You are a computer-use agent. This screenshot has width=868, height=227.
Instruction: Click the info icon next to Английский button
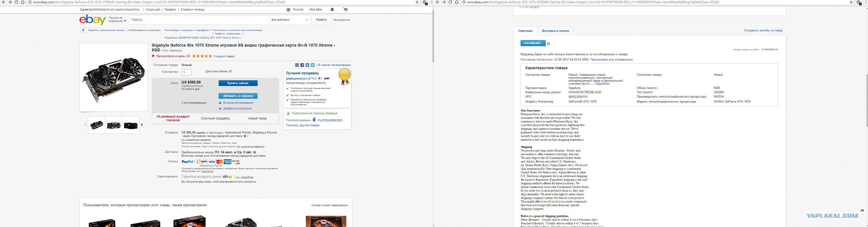(x=549, y=44)
